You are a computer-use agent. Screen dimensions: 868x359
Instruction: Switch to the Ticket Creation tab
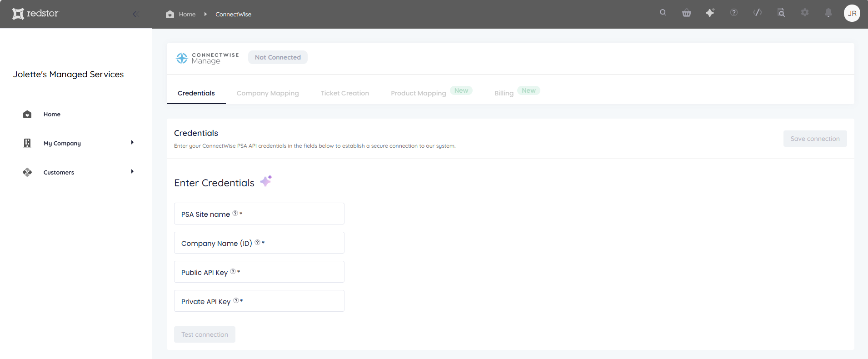345,93
